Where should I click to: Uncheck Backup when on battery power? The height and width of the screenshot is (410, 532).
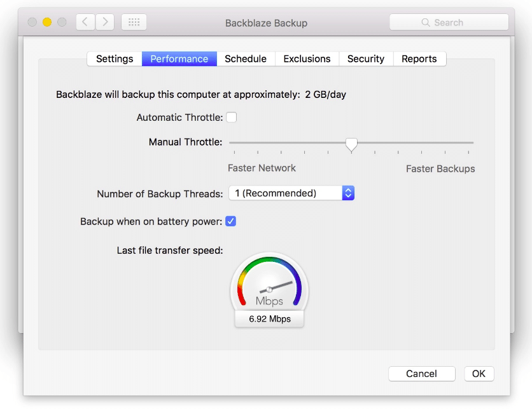(231, 221)
